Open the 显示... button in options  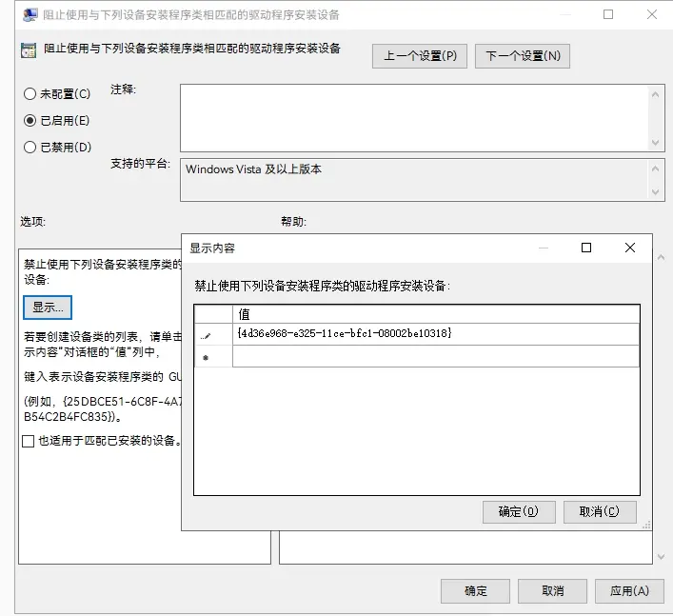click(x=48, y=308)
